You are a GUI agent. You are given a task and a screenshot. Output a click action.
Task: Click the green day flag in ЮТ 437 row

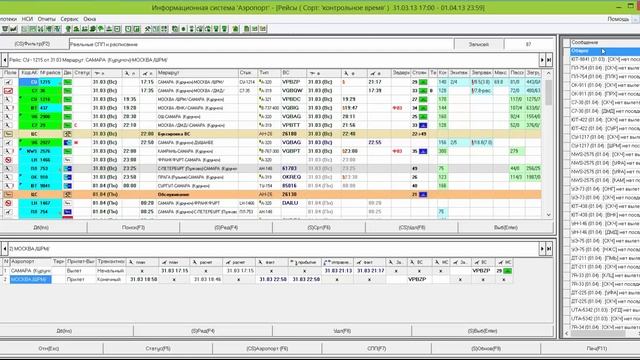pyautogui.click(x=67, y=108)
